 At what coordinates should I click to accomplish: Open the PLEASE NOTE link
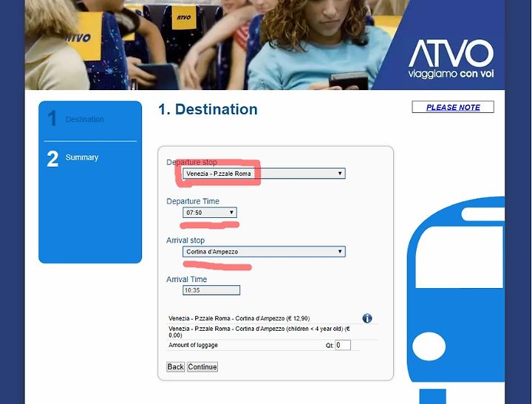453,107
